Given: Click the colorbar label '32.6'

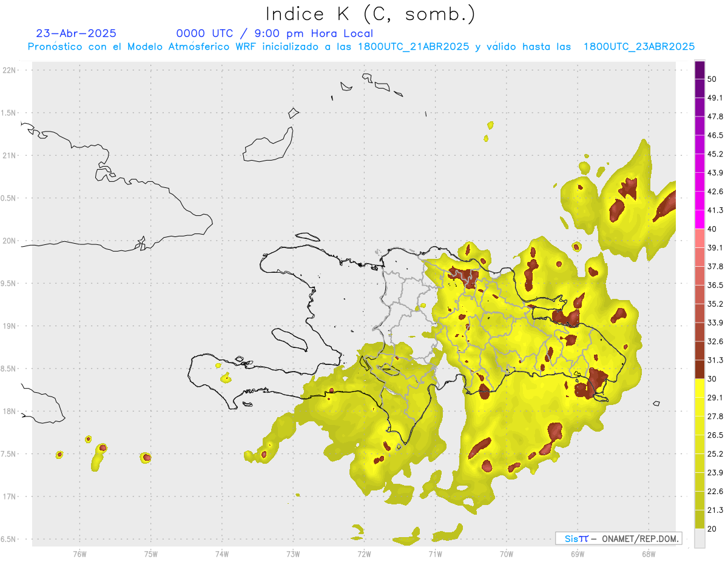Looking at the screenshot, I should (x=715, y=341).
